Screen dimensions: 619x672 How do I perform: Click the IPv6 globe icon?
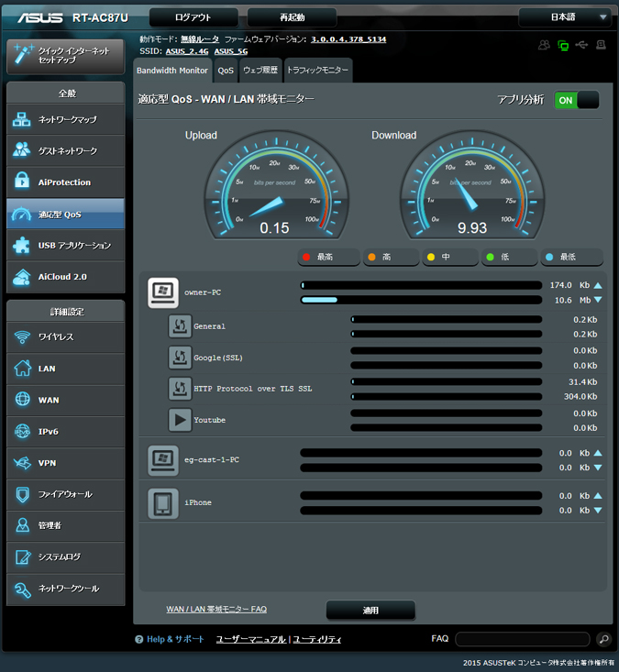coord(22,431)
